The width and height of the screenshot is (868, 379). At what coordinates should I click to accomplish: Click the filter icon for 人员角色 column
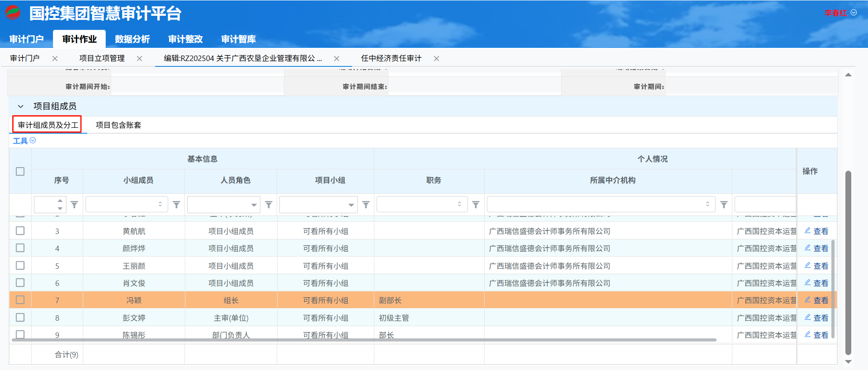point(269,205)
